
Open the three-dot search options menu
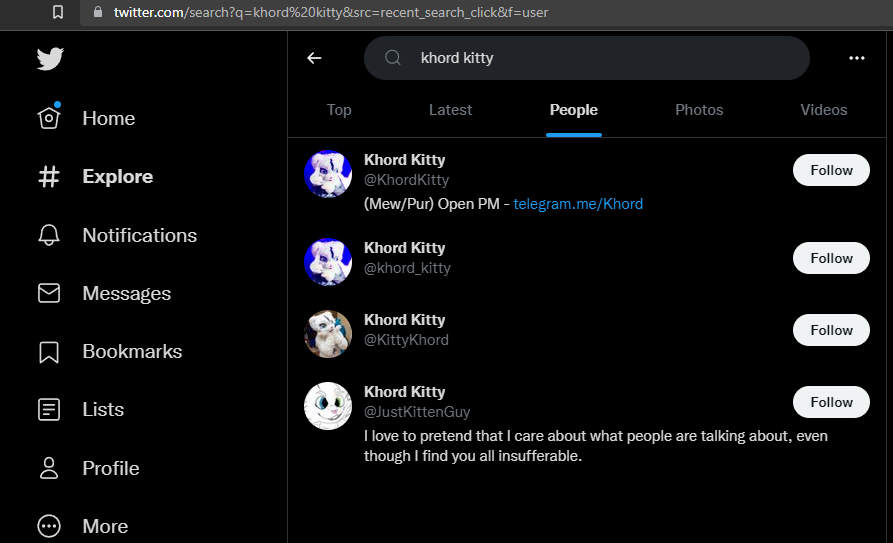[857, 58]
